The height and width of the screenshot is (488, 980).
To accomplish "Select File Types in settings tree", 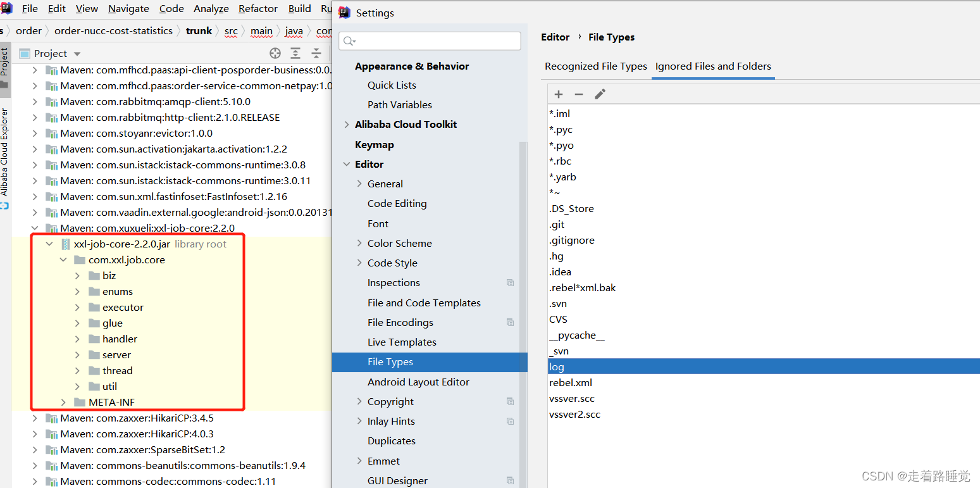I will (x=430, y=362).
